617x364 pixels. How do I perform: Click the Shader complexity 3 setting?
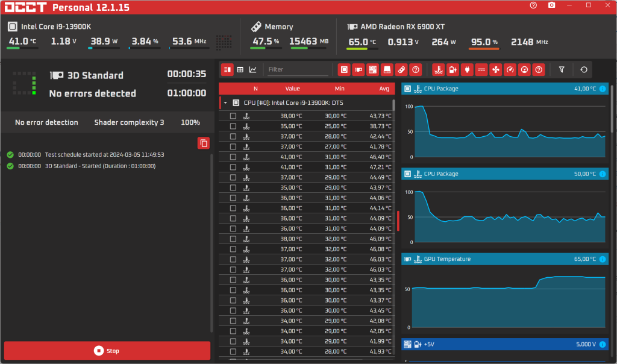pos(129,122)
